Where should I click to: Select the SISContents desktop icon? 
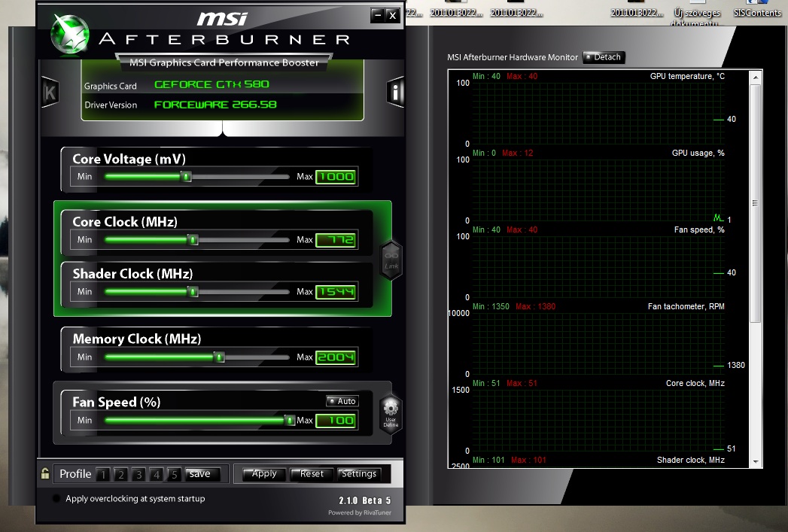(x=757, y=10)
